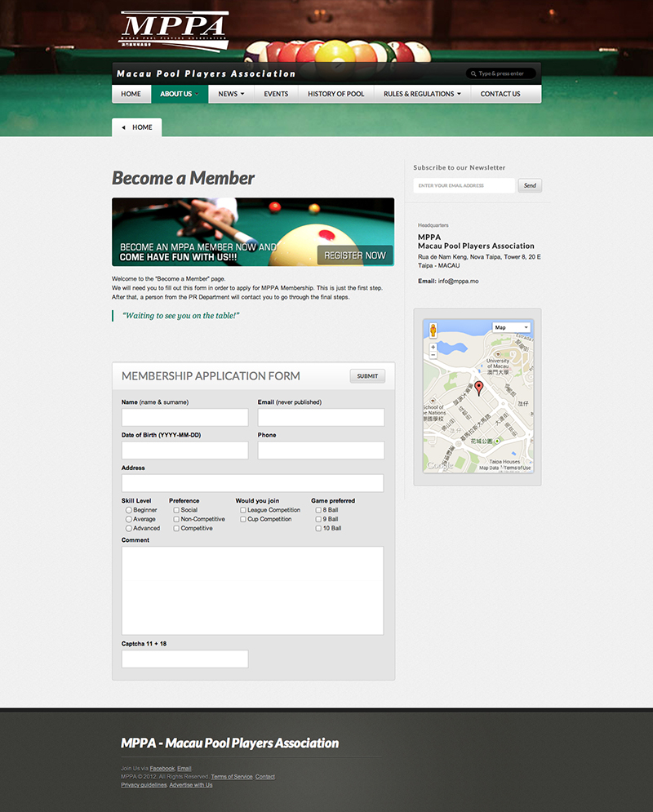
Task: Click the MPPA logo in the header
Action: 174,29
